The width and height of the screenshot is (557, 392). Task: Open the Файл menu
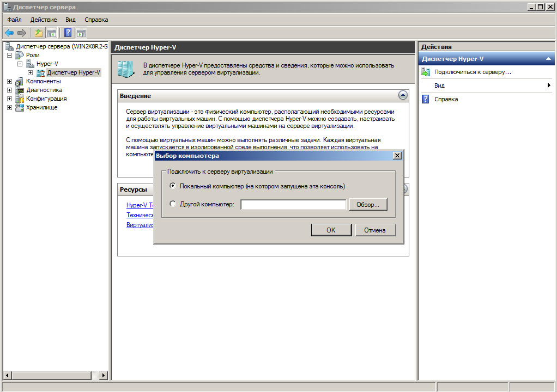[15, 20]
